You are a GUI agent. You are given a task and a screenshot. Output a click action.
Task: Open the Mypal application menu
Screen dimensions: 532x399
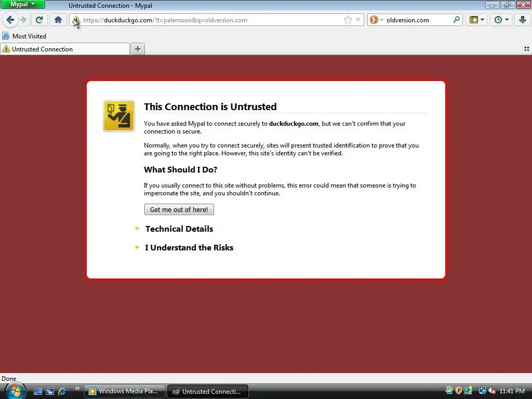(x=23, y=4)
